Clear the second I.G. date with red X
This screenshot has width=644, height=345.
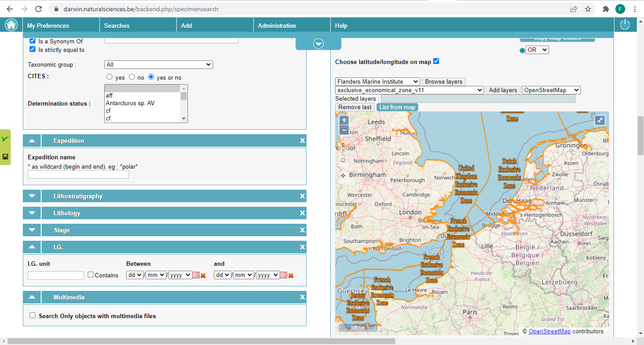(291, 275)
